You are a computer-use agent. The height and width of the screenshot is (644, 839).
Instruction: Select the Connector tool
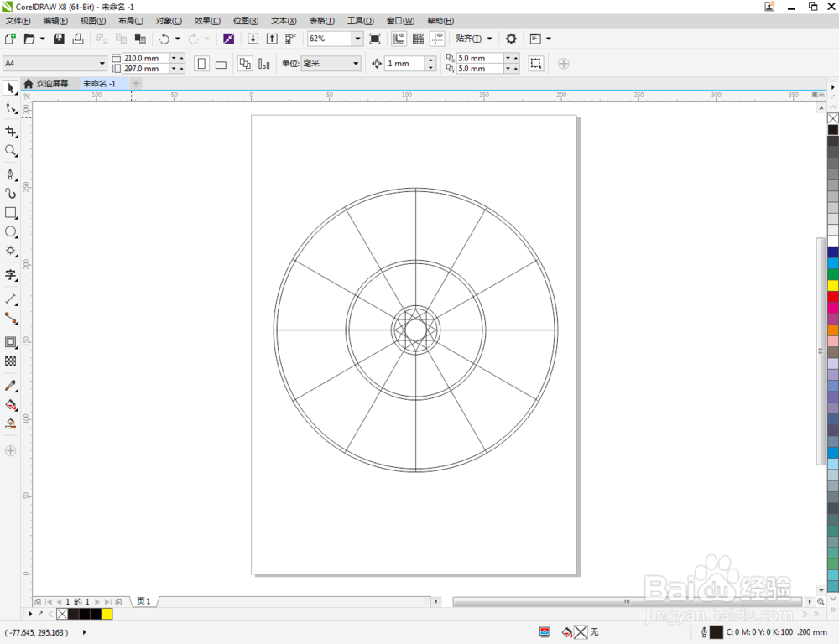(x=11, y=319)
